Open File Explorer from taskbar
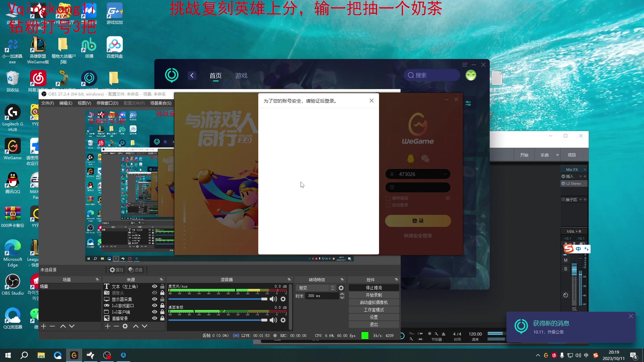The width and height of the screenshot is (644, 362). click(41, 355)
